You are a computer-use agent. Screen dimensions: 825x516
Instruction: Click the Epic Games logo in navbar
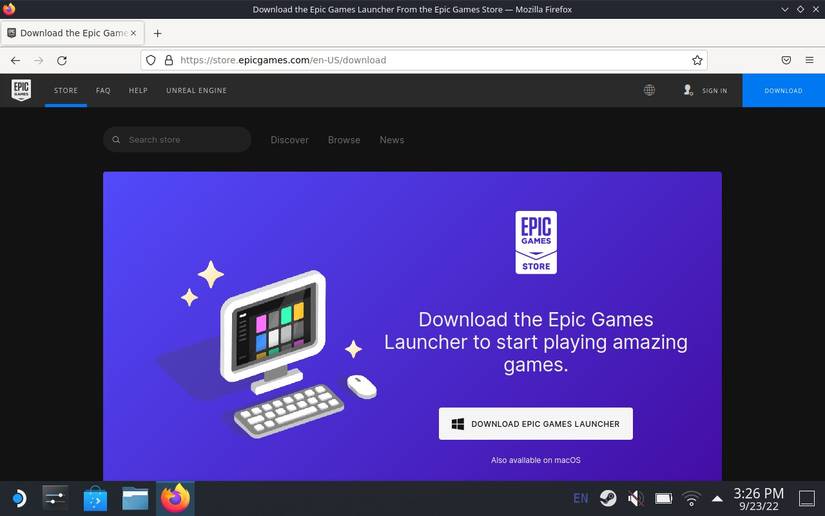point(21,90)
